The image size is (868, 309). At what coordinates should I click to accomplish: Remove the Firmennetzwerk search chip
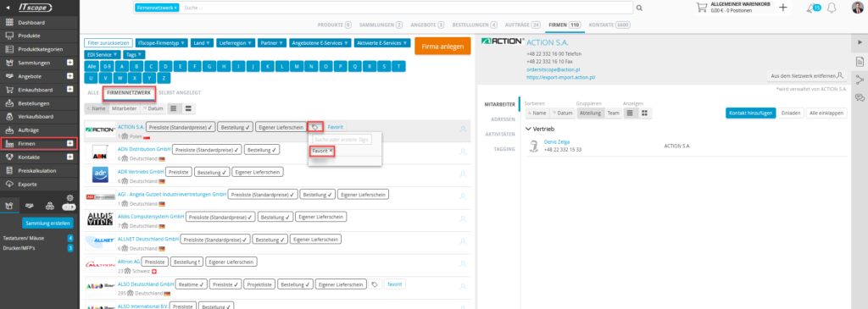tap(175, 8)
